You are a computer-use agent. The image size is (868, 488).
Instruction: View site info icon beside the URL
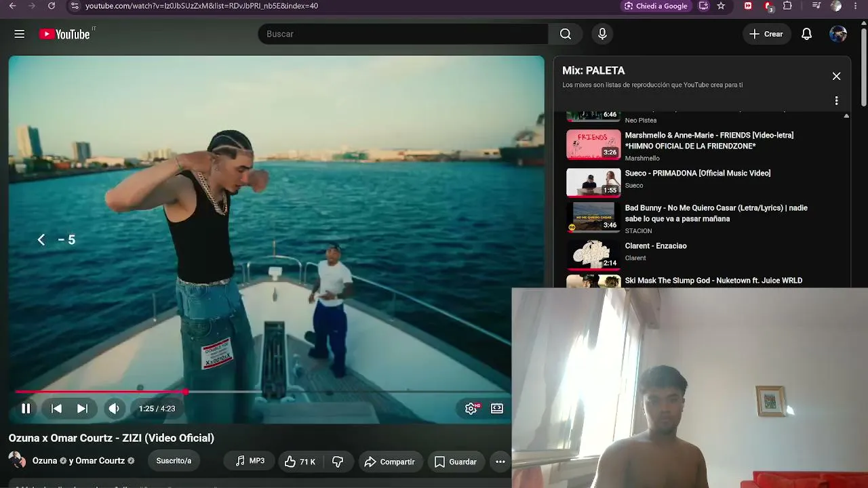tap(75, 6)
